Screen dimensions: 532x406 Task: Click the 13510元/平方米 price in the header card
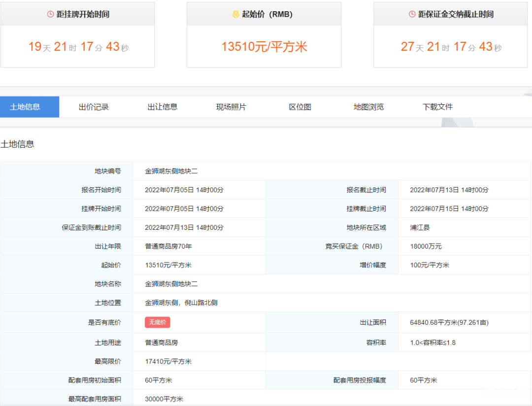264,47
